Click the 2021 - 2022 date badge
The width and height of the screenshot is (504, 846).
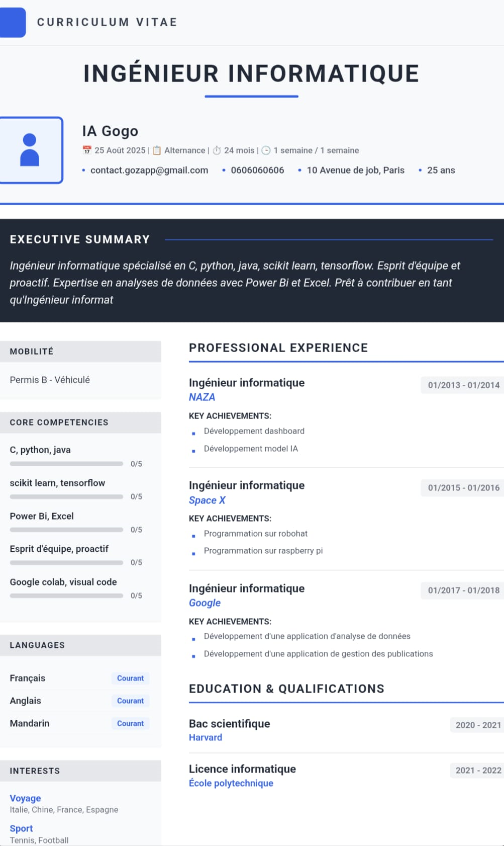click(x=478, y=771)
